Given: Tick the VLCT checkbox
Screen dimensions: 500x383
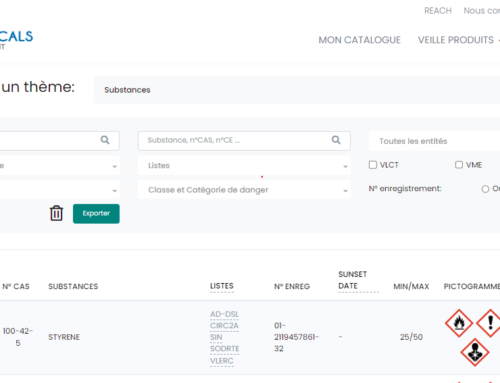Looking at the screenshot, I should (x=373, y=165).
